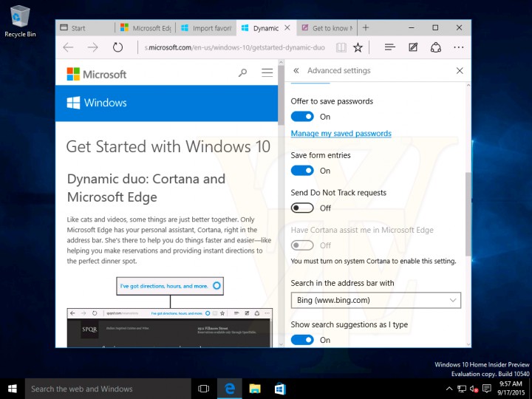Image resolution: width=532 pixels, height=399 pixels.
Task: Add page to favorites with star icon
Action: click(x=358, y=47)
